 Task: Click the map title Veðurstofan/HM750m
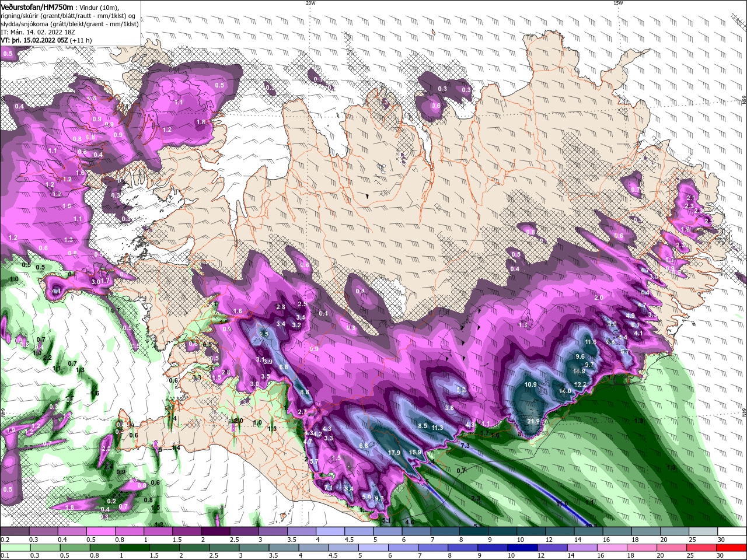[x=37, y=7]
